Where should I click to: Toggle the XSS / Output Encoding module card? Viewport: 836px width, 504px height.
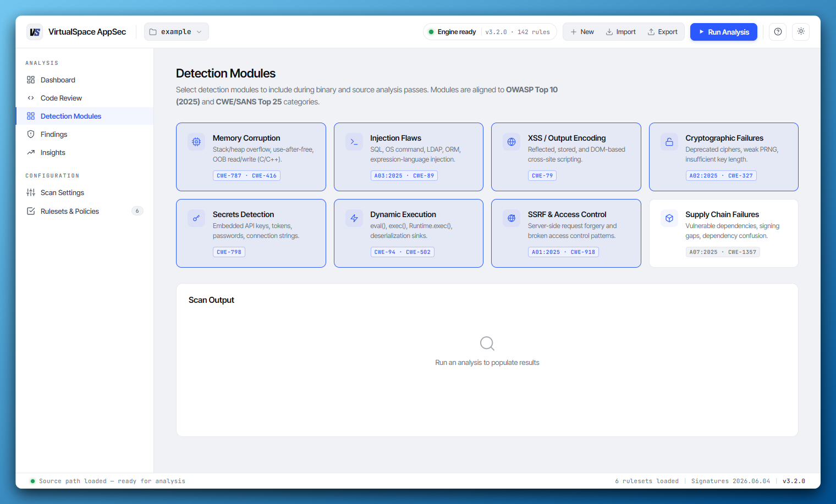tap(566, 157)
